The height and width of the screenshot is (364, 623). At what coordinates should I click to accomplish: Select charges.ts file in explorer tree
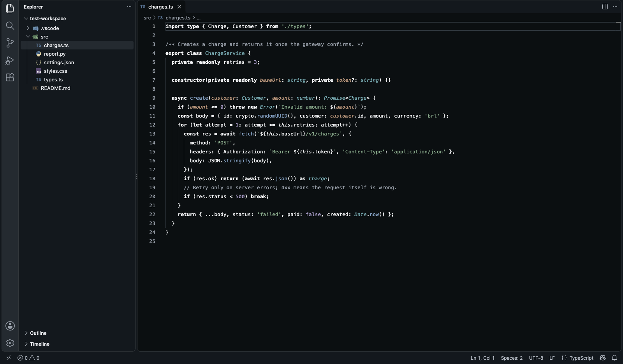point(77,45)
